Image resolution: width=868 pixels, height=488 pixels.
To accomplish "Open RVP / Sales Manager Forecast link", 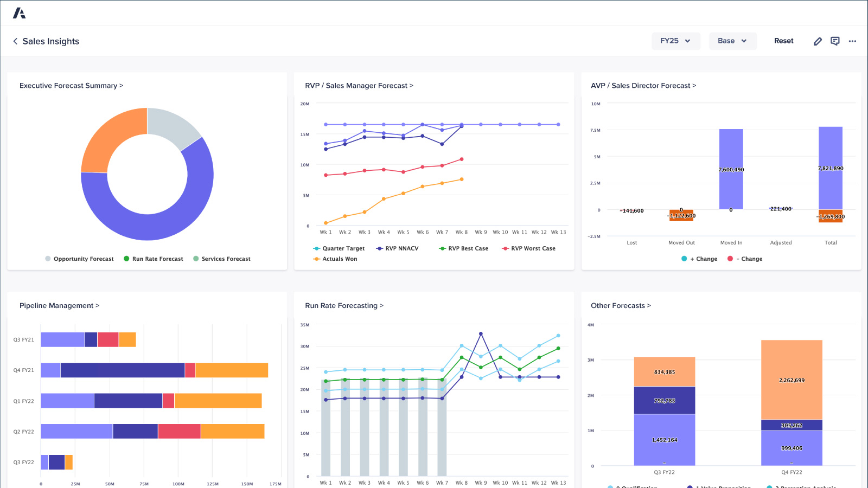I will [359, 86].
